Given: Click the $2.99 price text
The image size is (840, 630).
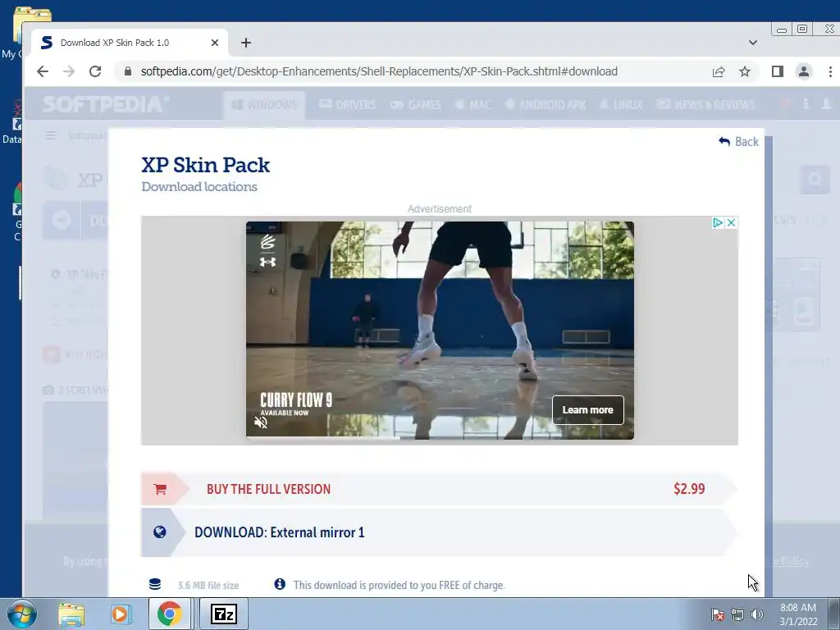Looking at the screenshot, I should pyautogui.click(x=689, y=489).
